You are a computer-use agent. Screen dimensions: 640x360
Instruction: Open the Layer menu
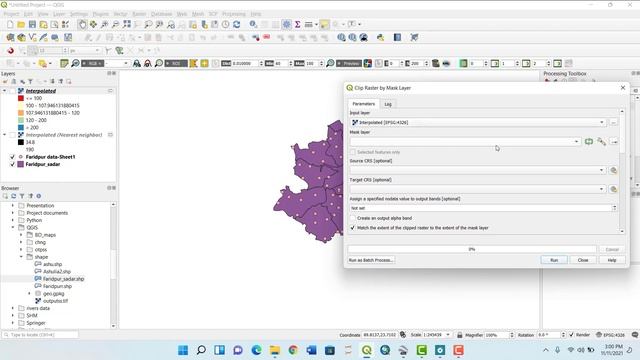59,14
